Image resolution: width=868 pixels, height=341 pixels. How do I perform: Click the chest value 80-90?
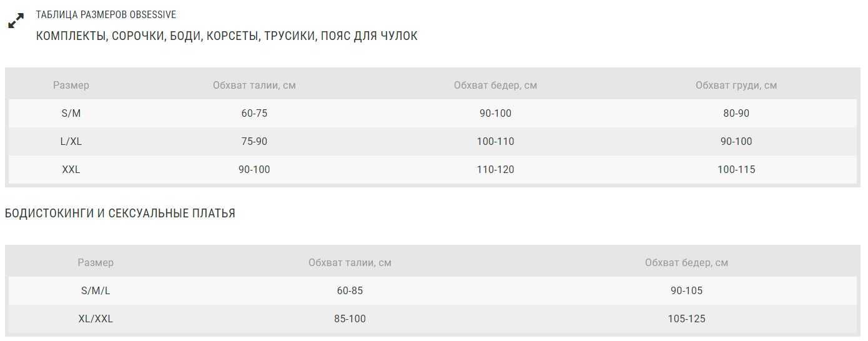pos(736,113)
